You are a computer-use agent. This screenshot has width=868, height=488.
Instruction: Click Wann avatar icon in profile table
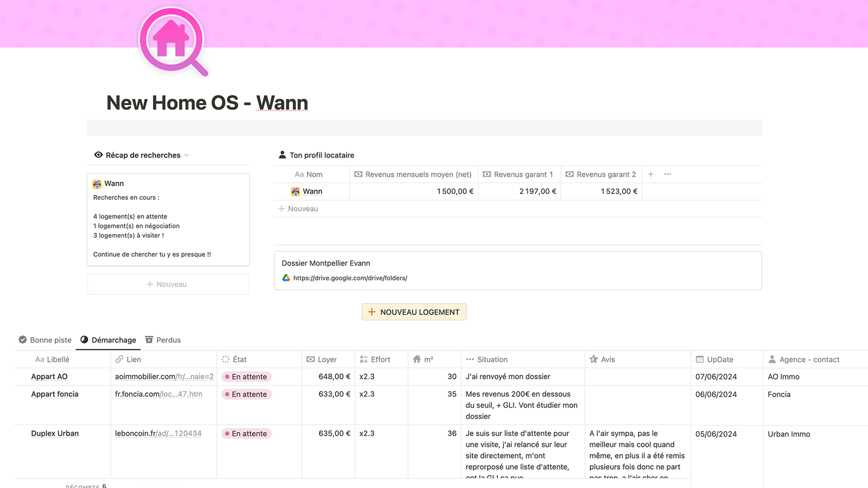[x=295, y=192]
